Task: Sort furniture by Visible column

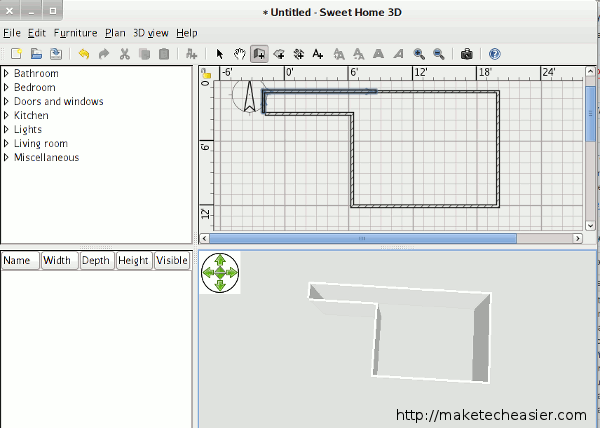Action: (x=172, y=260)
